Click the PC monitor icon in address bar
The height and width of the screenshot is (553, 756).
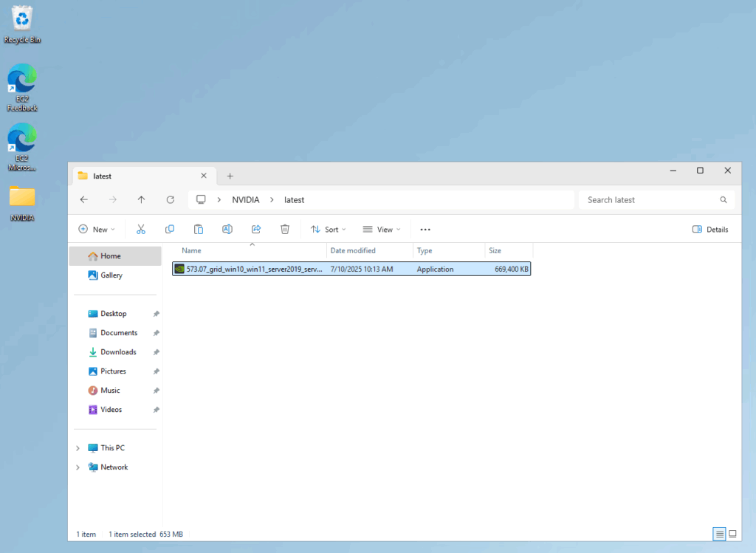pos(201,199)
